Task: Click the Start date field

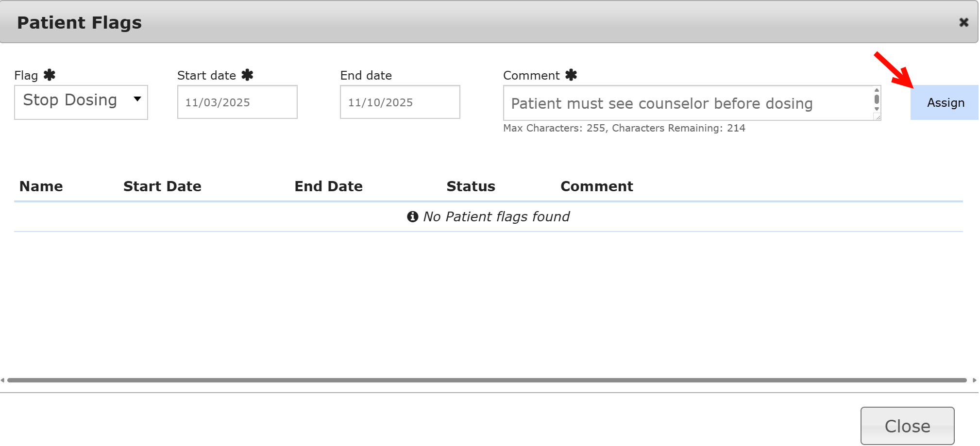Action: coord(237,102)
